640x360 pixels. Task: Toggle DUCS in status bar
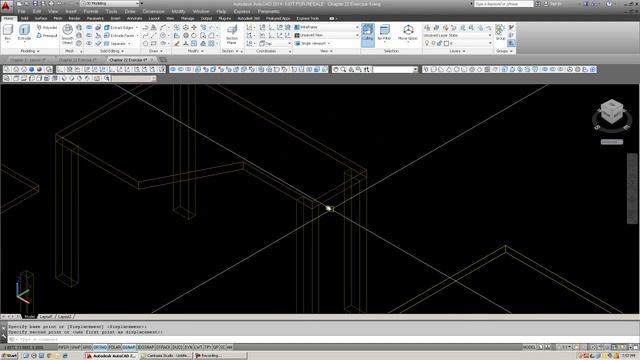click(177, 347)
